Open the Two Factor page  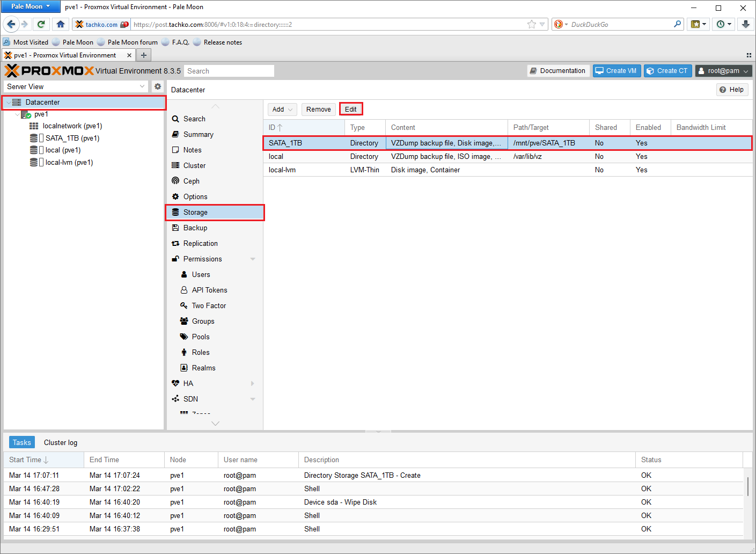tap(215, 305)
